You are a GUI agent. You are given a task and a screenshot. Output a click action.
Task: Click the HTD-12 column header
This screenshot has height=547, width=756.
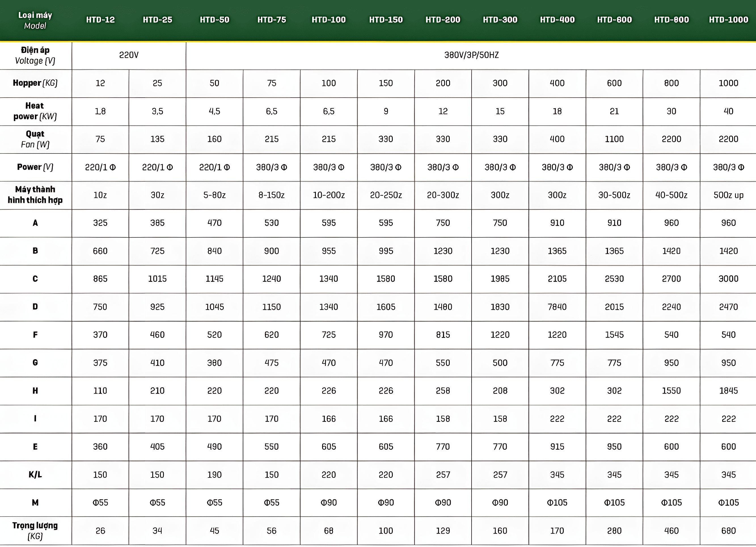click(x=100, y=20)
